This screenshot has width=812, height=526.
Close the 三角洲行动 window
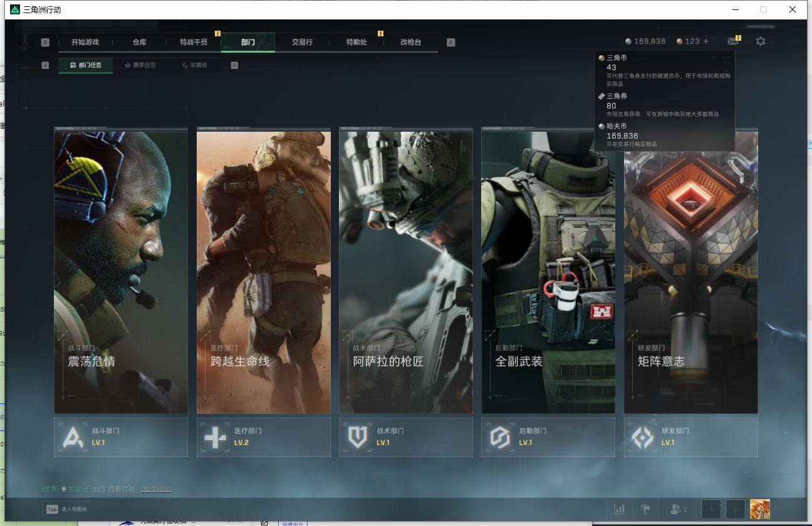click(x=793, y=9)
